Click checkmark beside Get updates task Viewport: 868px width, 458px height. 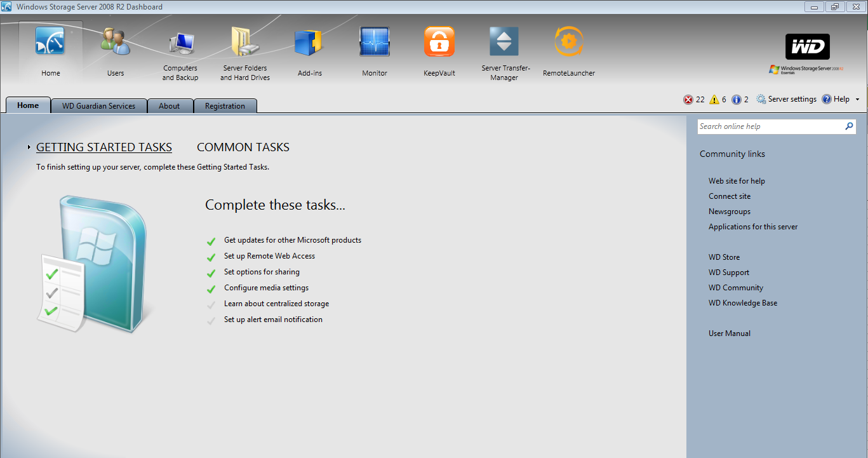click(211, 241)
